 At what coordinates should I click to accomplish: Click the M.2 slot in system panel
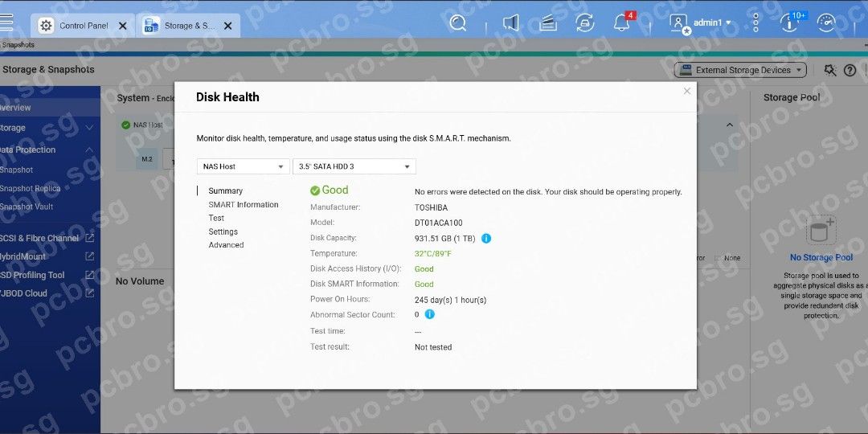(x=147, y=159)
